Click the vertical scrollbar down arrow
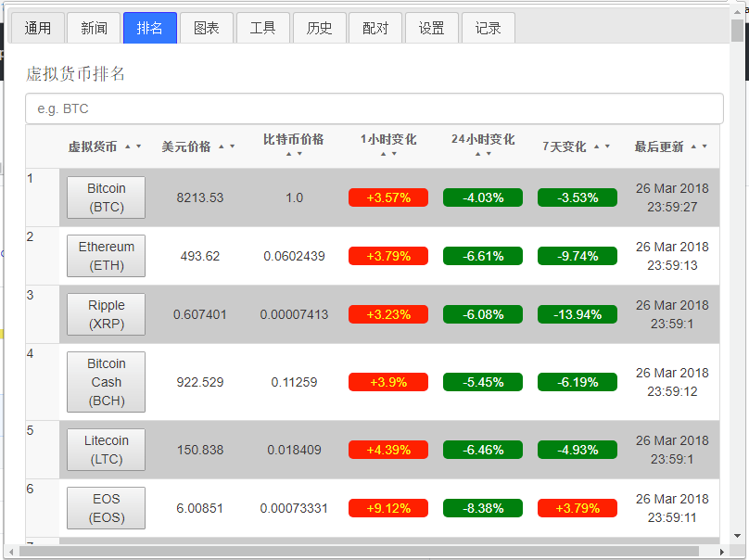The height and width of the screenshot is (560, 749). [x=737, y=535]
